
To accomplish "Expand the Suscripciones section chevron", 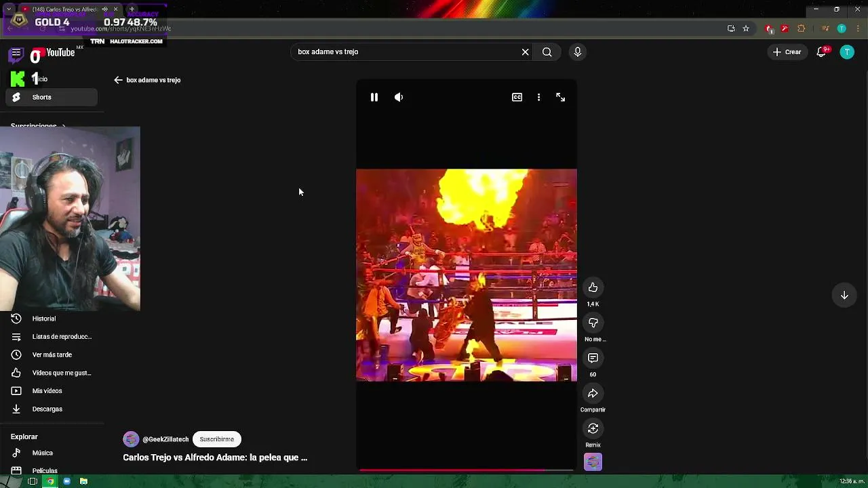I will click(x=64, y=126).
